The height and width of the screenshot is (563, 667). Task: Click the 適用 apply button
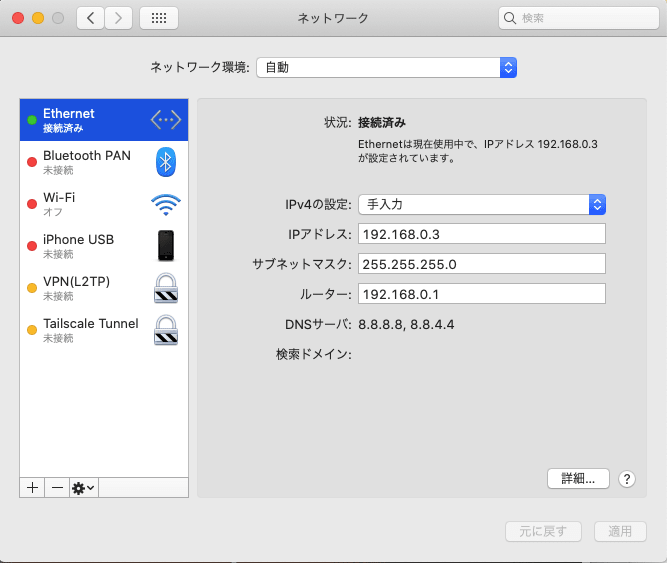(620, 532)
